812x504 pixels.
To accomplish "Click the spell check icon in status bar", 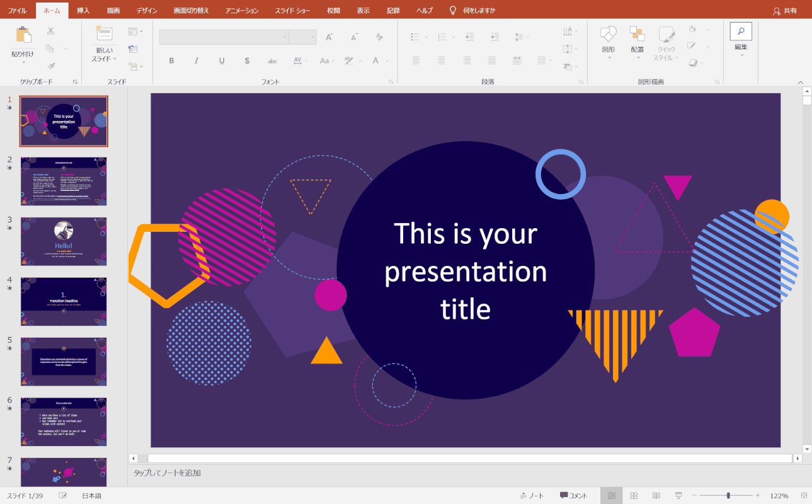I will click(63, 496).
